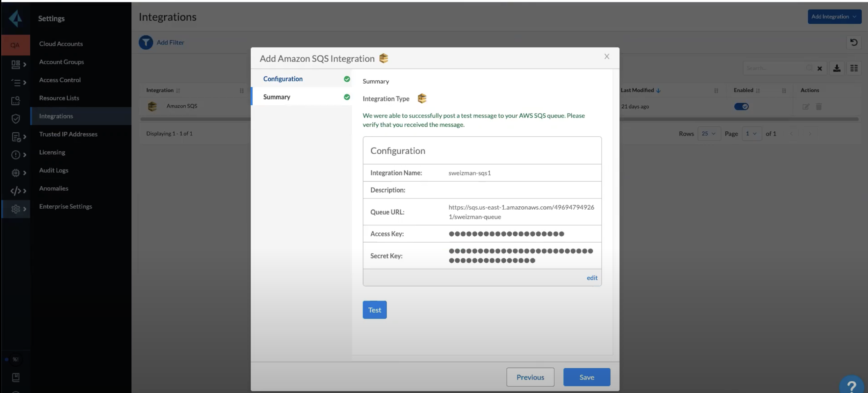Click the Save button

click(x=586, y=377)
